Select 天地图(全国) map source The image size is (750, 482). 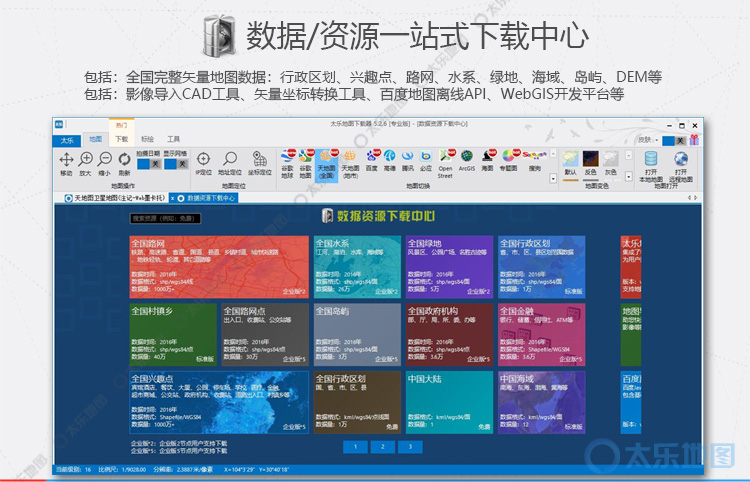click(326, 165)
